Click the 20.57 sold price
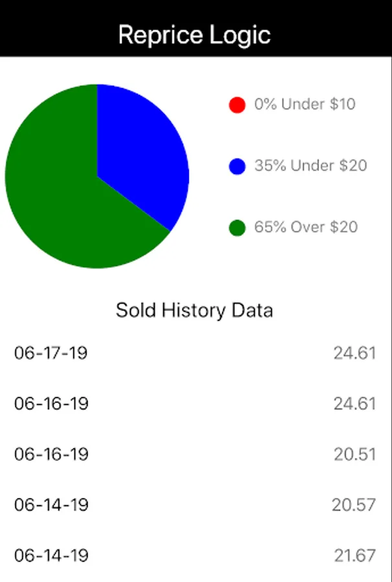 [354, 504]
